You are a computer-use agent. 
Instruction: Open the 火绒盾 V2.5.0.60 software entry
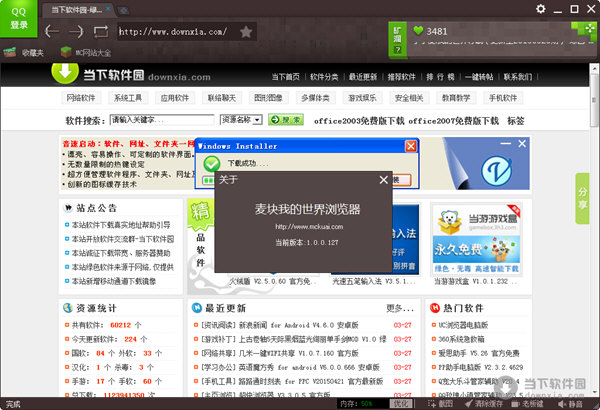point(272,281)
